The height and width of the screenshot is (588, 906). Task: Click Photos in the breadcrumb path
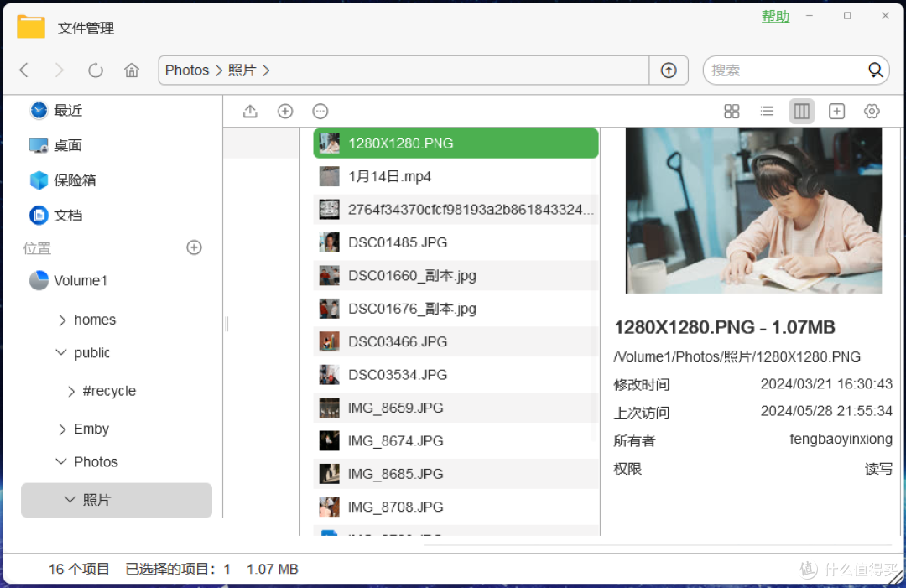pyautogui.click(x=186, y=70)
